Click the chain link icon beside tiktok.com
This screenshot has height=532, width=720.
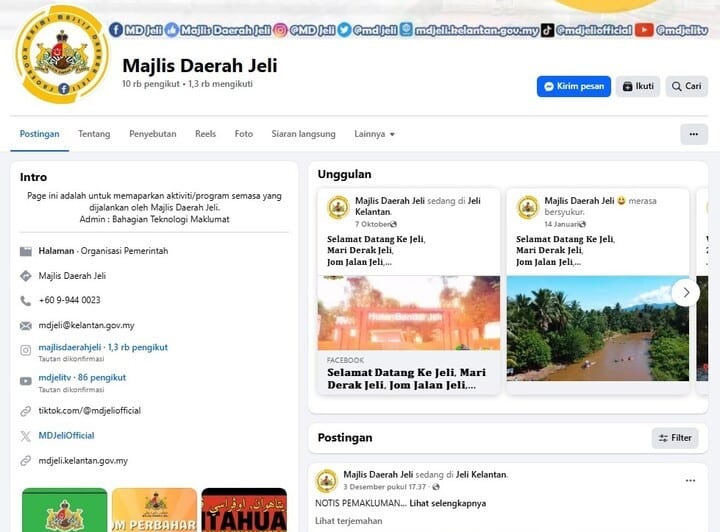click(26, 411)
